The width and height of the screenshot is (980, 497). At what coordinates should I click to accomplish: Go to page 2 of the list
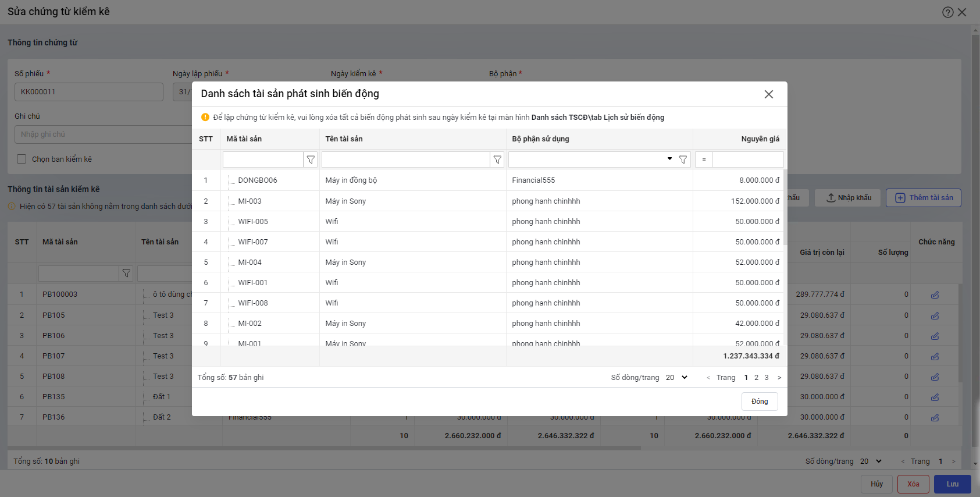point(756,378)
